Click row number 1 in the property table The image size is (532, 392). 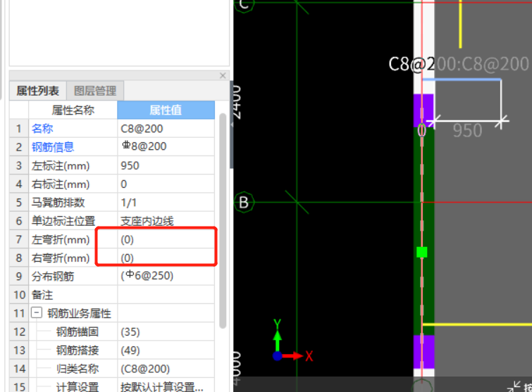(x=19, y=129)
